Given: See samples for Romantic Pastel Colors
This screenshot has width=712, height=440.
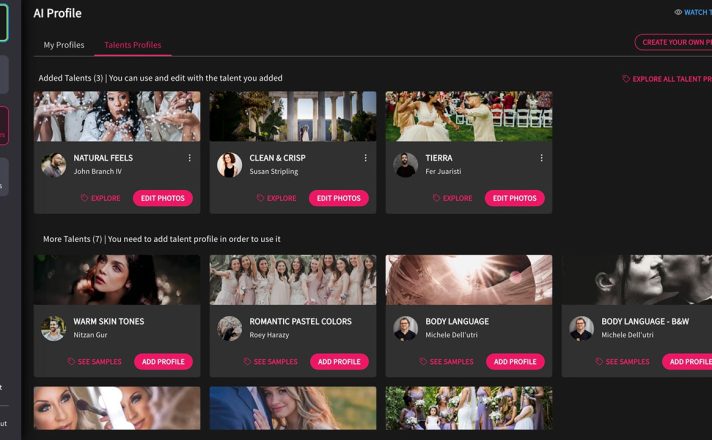Looking at the screenshot, I should [x=270, y=361].
